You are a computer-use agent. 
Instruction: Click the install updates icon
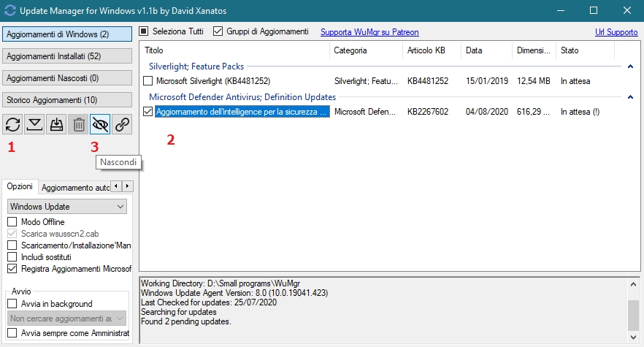click(56, 124)
